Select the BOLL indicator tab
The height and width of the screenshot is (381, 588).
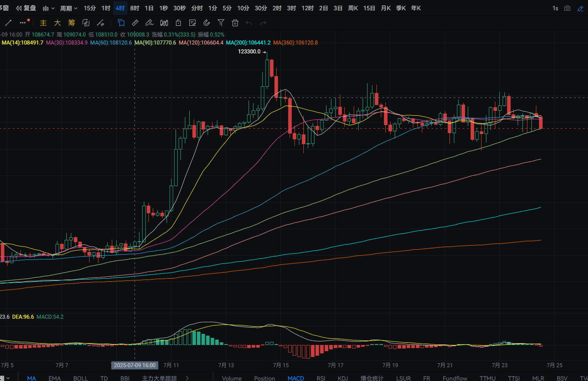[81, 378]
